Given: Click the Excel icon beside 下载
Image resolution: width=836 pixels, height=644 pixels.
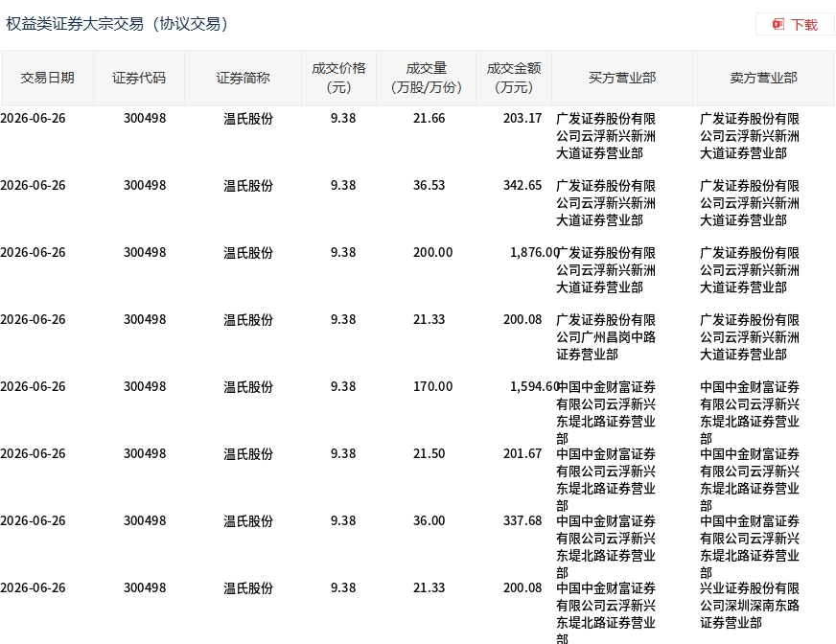Looking at the screenshot, I should [778, 24].
